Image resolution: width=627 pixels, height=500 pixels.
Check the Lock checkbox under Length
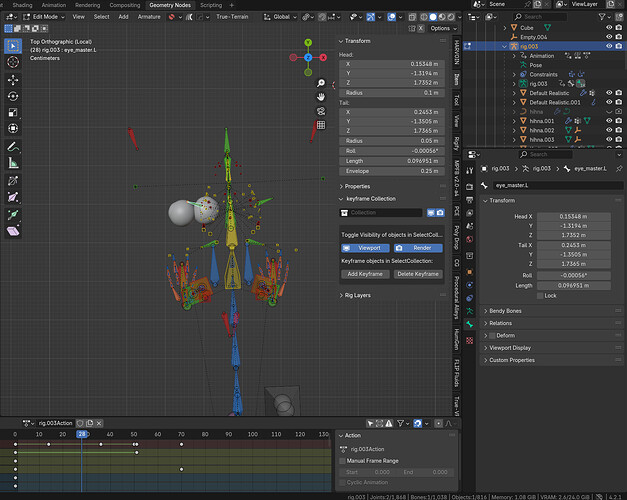(x=540, y=296)
